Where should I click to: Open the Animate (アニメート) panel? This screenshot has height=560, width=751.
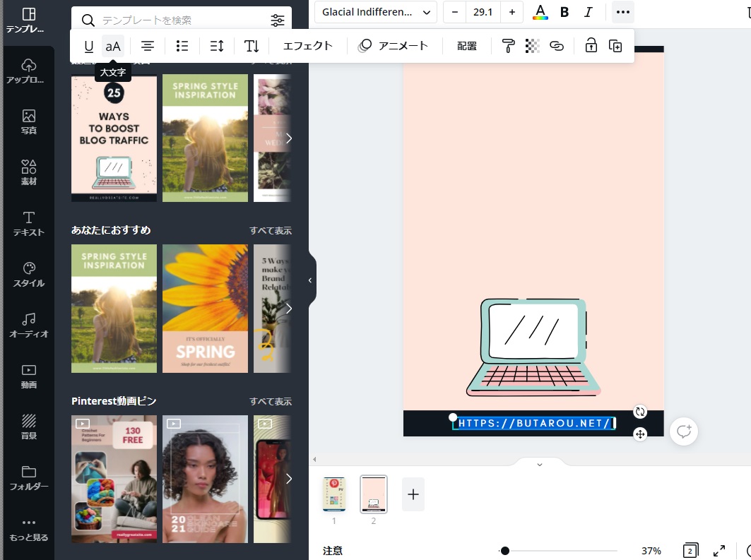click(393, 46)
